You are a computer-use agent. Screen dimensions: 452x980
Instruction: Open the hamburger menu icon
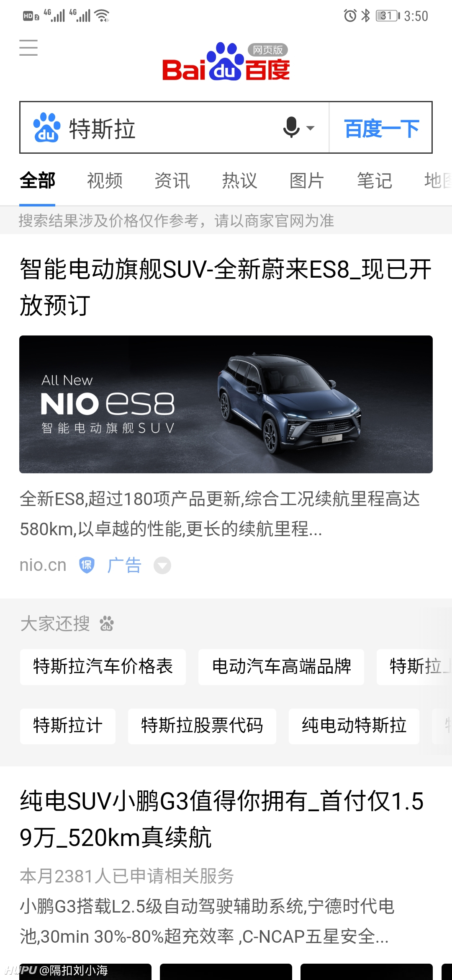[28, 48]
